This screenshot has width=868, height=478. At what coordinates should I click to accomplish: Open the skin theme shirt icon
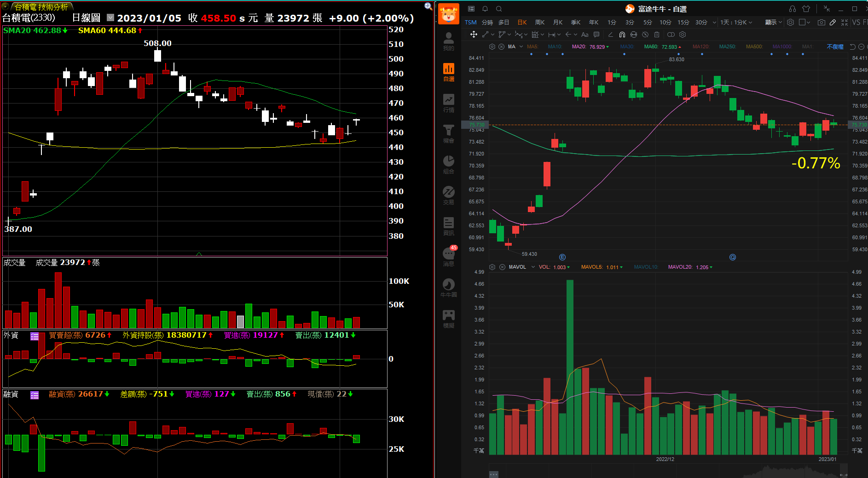(806, 9)
